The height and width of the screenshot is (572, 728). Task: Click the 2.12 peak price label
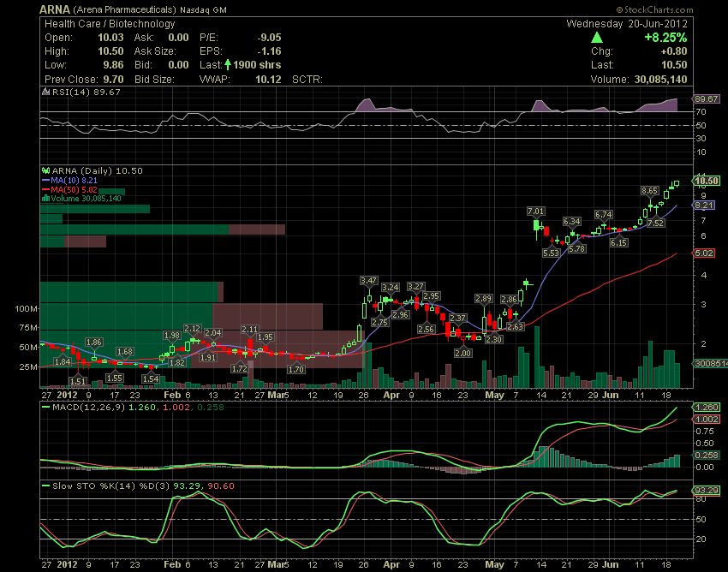[192, 328]
